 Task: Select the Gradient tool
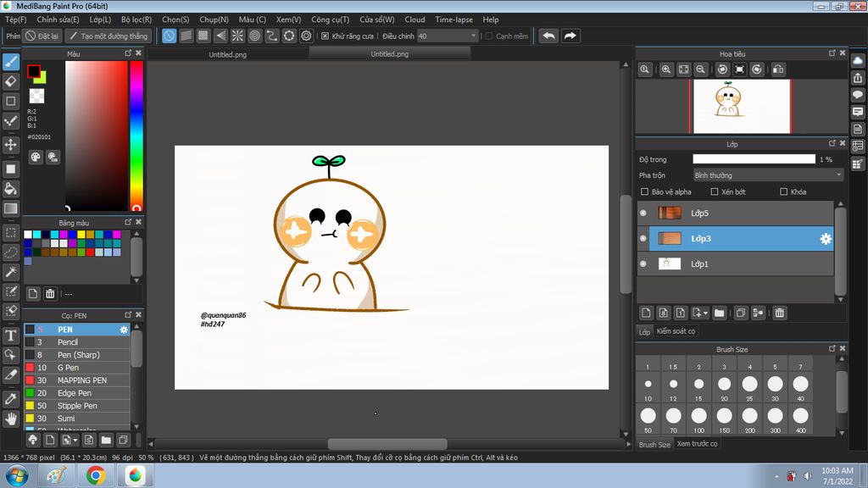tap(11, 208)
